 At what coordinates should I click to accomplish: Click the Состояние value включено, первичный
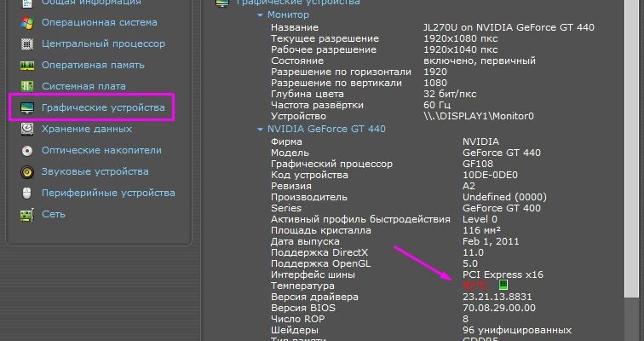[x=480, y=61]
